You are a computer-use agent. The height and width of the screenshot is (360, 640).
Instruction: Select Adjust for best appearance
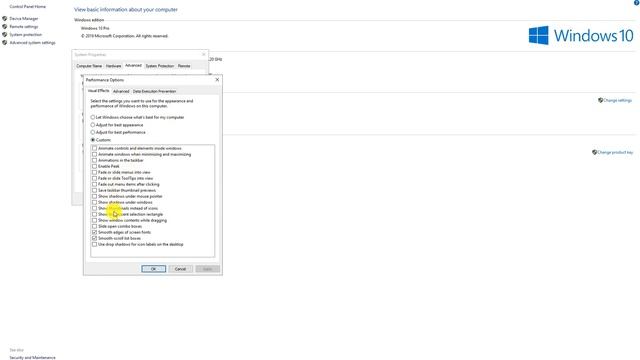(x=117, y=125)
